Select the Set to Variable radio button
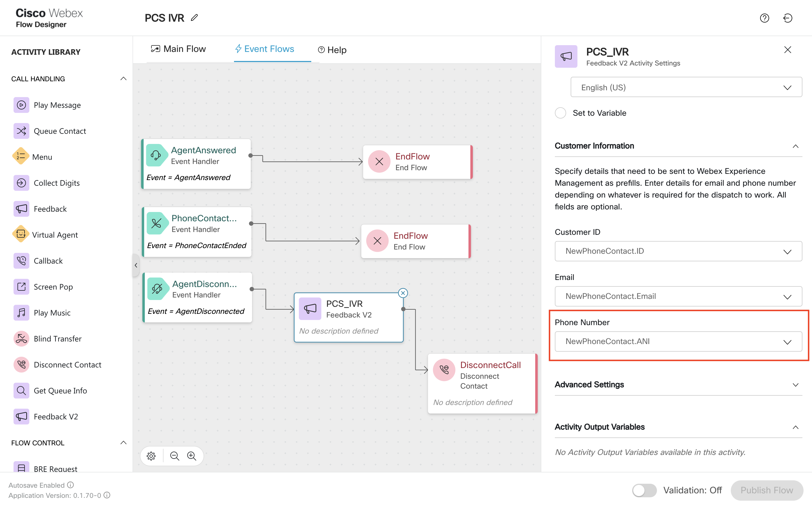This screenshot has height=508, width=812. coord(560,113)
